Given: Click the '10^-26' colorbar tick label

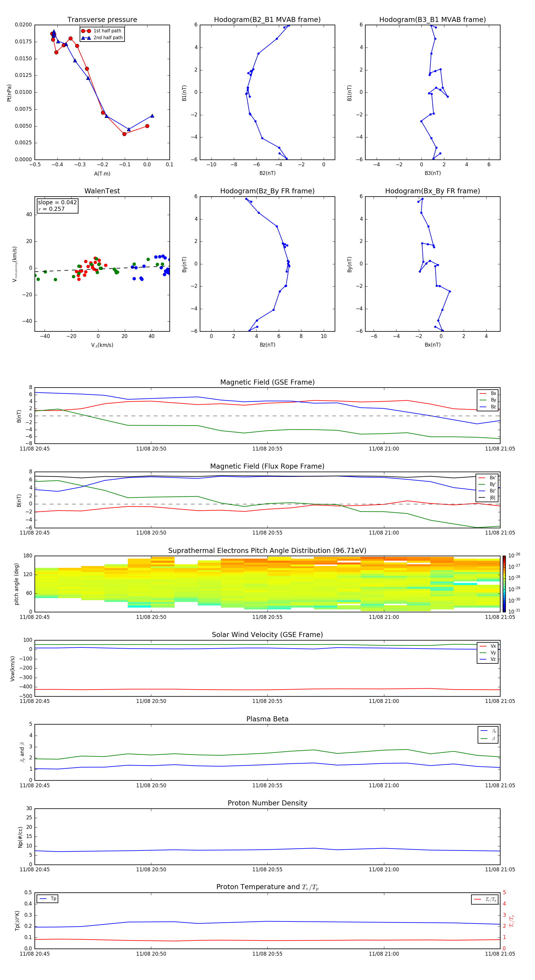Looking at the screenshot, I should click(x=514, y=555).
